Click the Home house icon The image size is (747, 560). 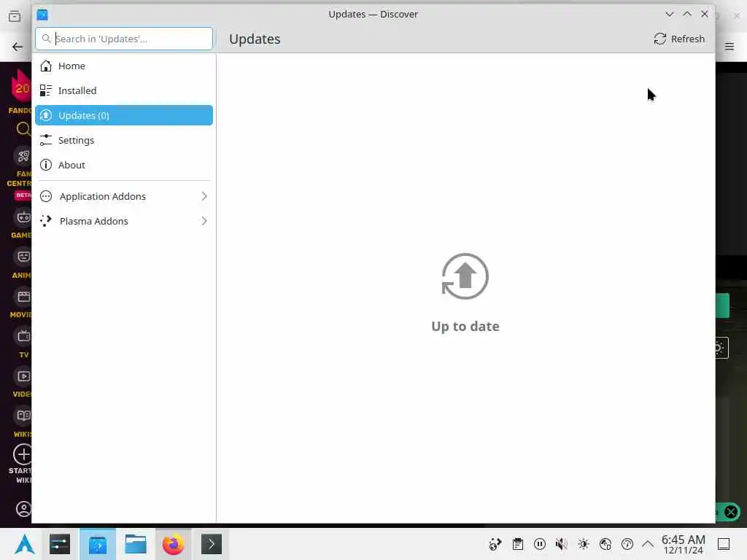coord(46,66)
